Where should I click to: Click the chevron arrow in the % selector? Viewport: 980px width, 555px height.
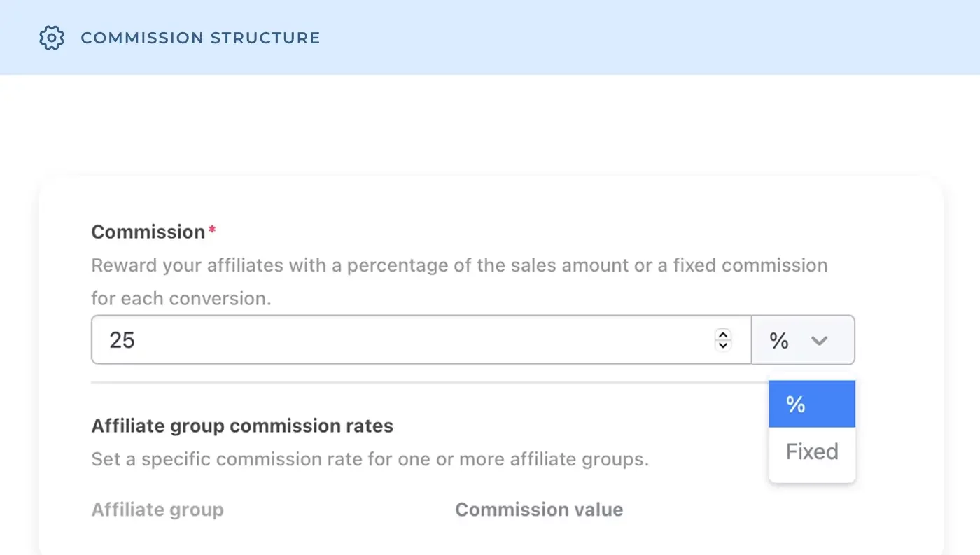pyautogui.click(x=819, y=341)
